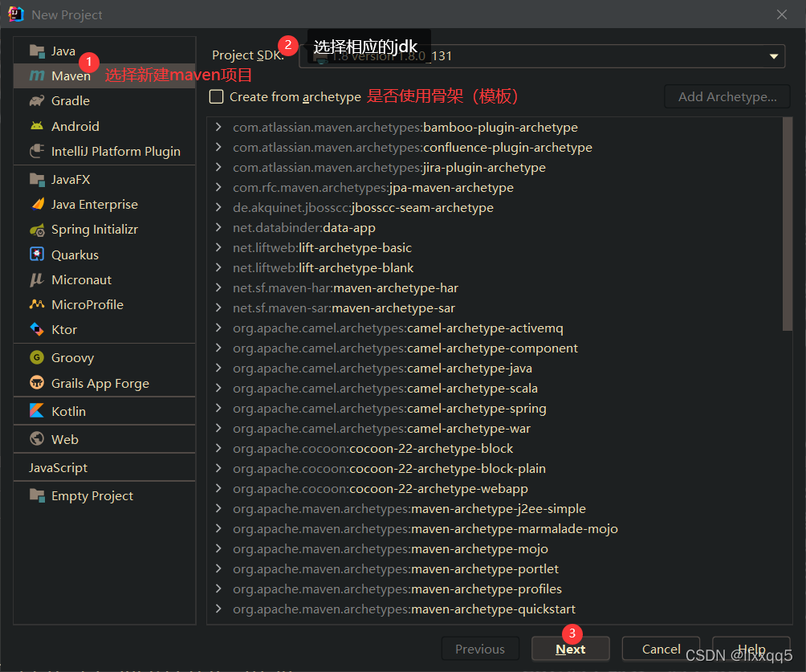Click the Web globe icon
806x672 pixels.
pos(37,439)
